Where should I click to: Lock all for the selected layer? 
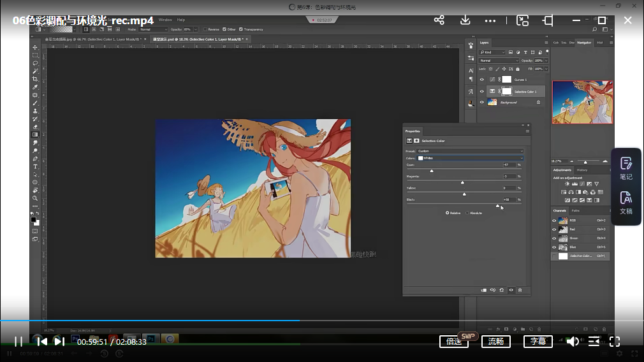point(518,69)
